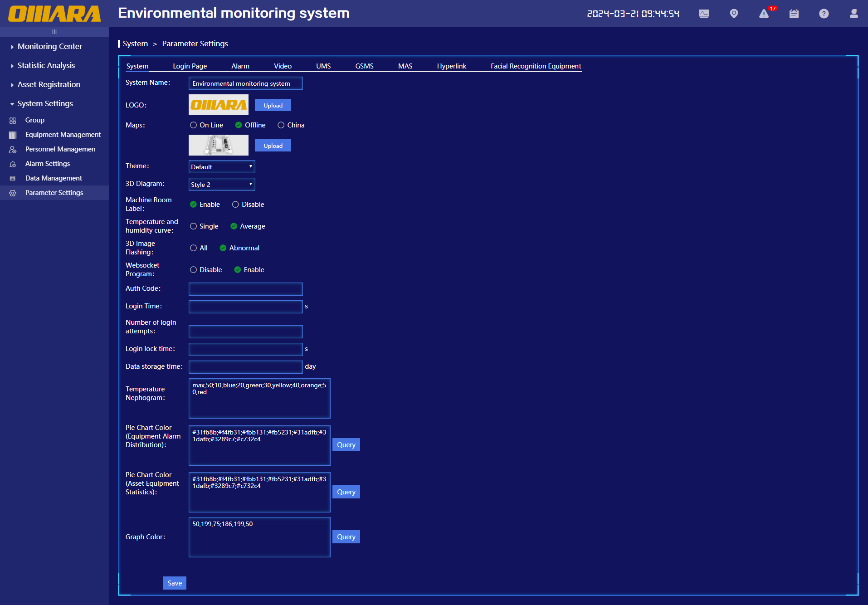Screen dimensions: 868x605
Task: Disable the Machine Room Label option
Action: [x=235, y=205]
